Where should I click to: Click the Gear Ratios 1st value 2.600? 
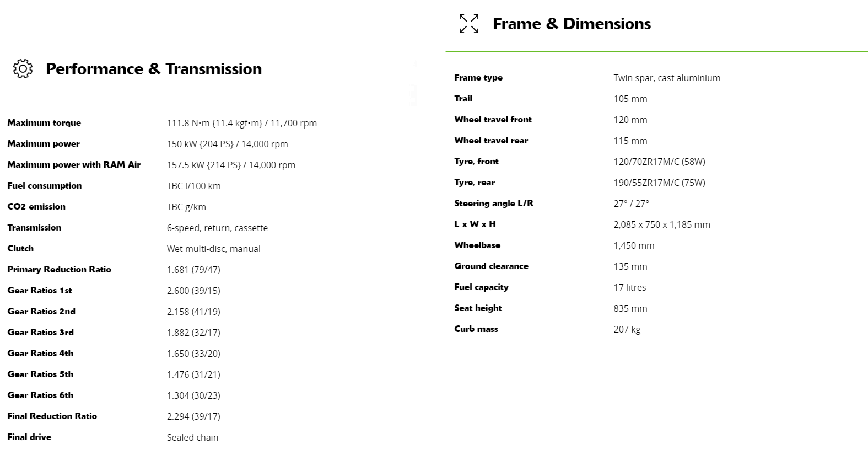click(193, 291)
